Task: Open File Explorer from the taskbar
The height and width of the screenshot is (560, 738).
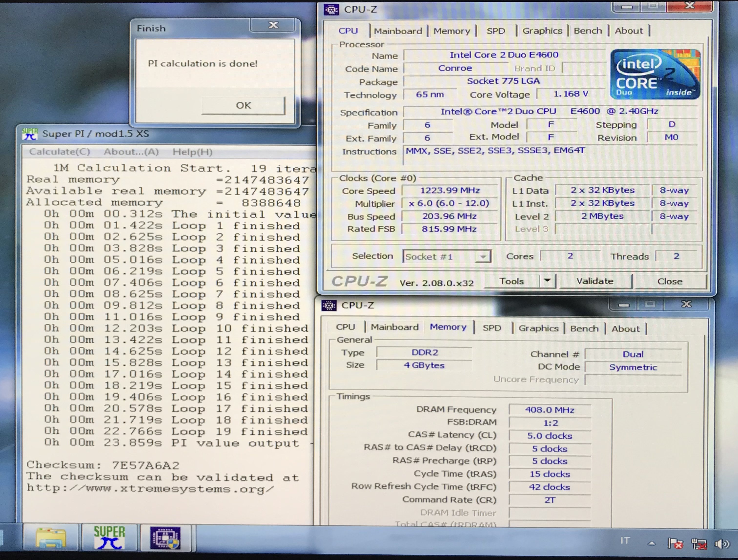Action: tap(51, 538)
